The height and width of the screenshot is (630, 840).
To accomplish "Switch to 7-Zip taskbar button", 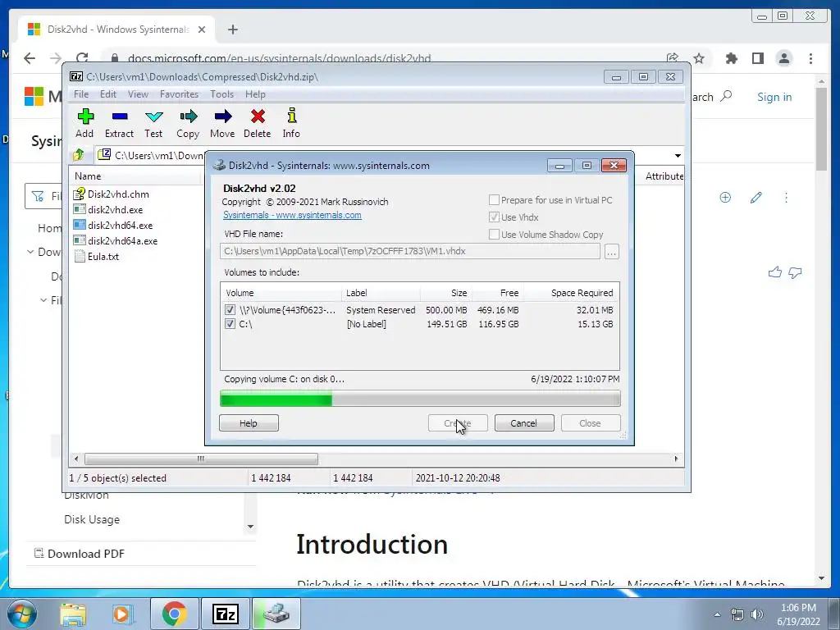I will (225, 614).
